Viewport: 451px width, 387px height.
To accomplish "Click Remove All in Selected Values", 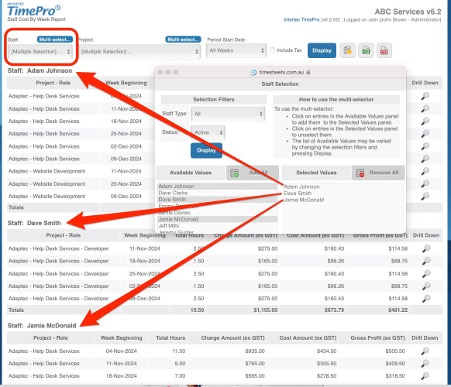I will coord(378,173).
